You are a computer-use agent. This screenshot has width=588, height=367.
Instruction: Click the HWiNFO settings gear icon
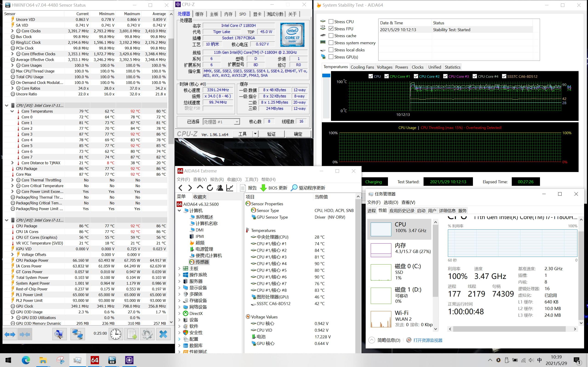(x=147, y=334)
